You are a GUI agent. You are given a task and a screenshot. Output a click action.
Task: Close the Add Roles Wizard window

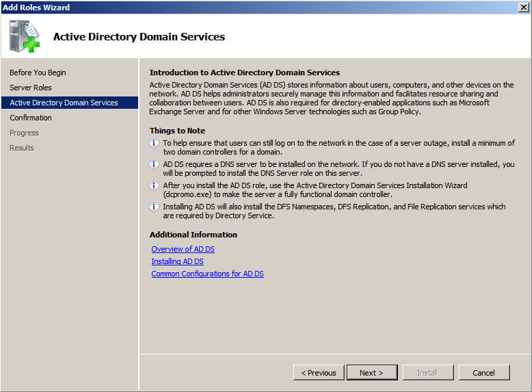[524, 7]
